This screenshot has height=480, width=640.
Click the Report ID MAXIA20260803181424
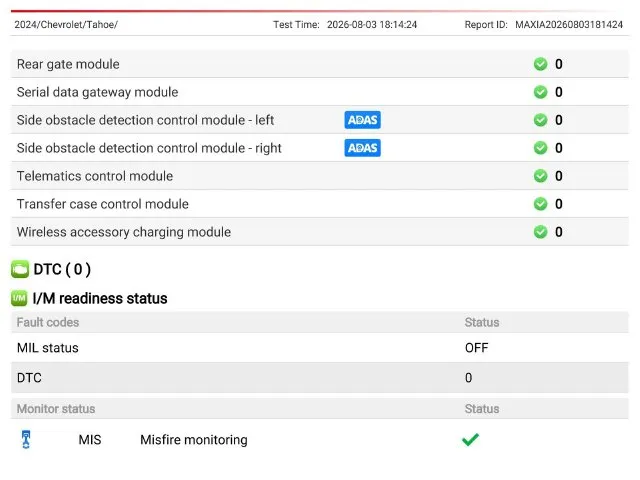pos(569,24)
